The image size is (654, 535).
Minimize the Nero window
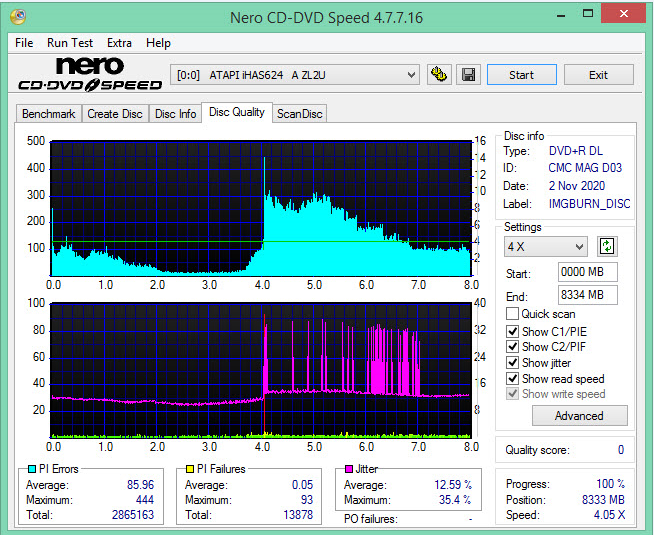(x=561, y=15)
